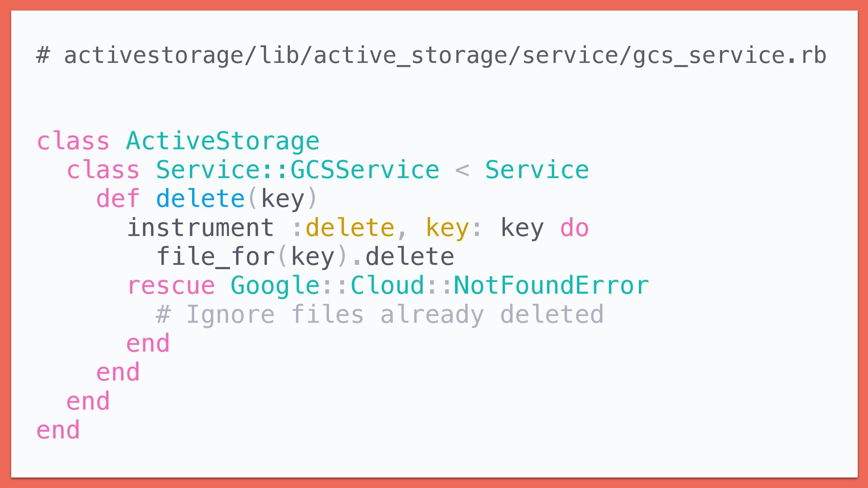Click the ActiveStorage class name
This screenshot has width=868, height=488.
(x=222, y=141)
